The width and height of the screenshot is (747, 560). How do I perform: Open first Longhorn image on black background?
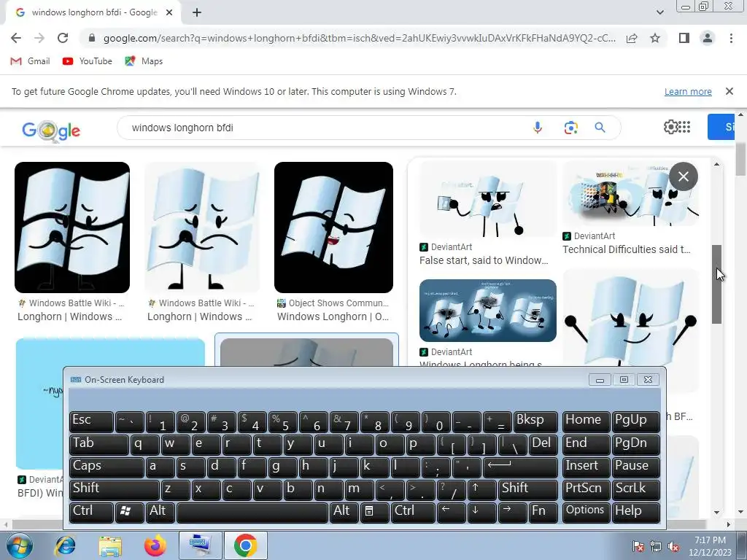coord(72,227)
